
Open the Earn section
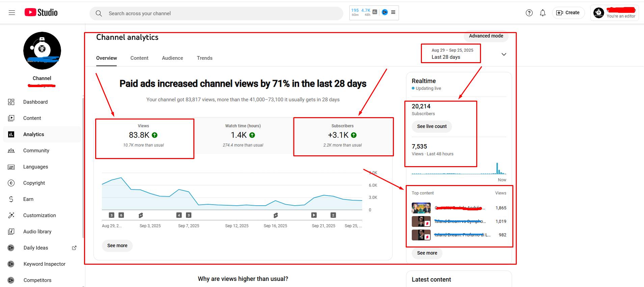click(28, 199)
